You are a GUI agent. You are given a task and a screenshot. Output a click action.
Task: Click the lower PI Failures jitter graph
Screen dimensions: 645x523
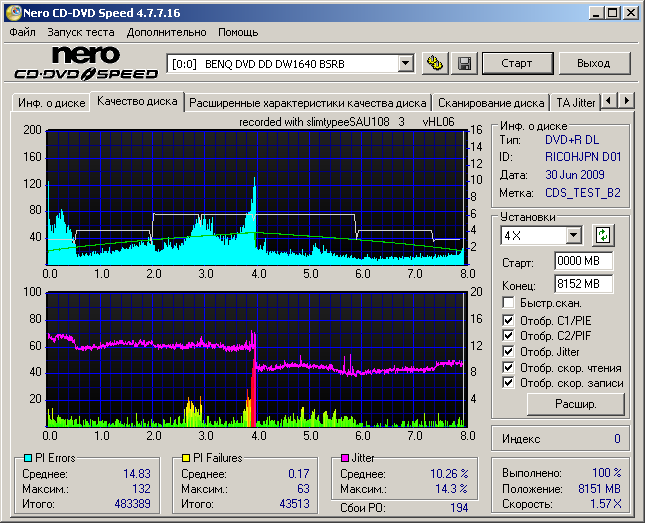pyautogui.click(x=257, y=360)
